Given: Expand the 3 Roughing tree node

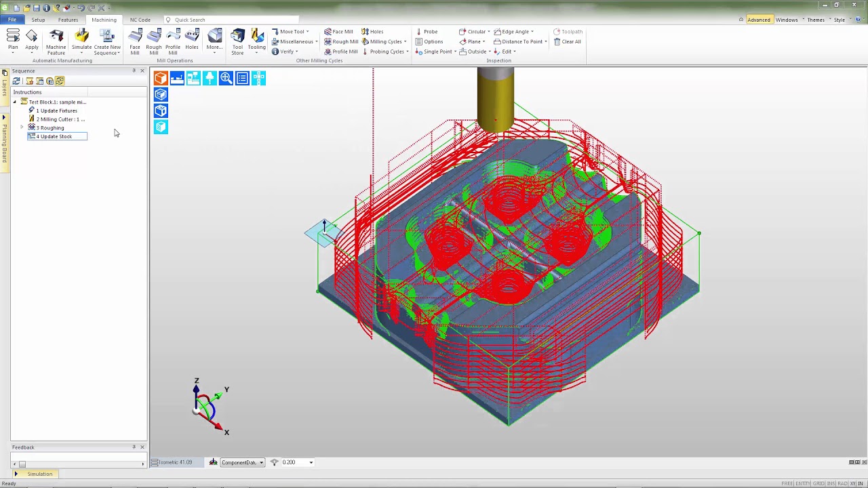Looking at the screenshot, I should [x=22, y=127].
